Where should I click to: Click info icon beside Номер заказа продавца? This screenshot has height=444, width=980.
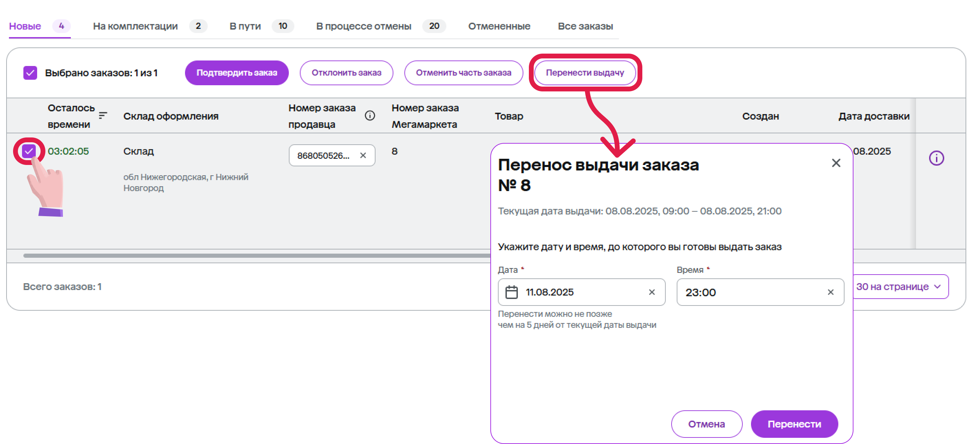pos(369,115)
